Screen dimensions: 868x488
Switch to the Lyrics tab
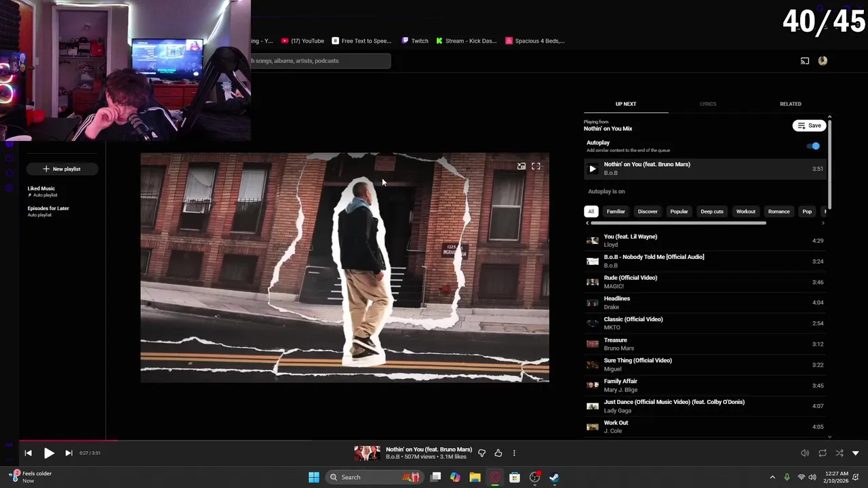click(x=708, y=104)
